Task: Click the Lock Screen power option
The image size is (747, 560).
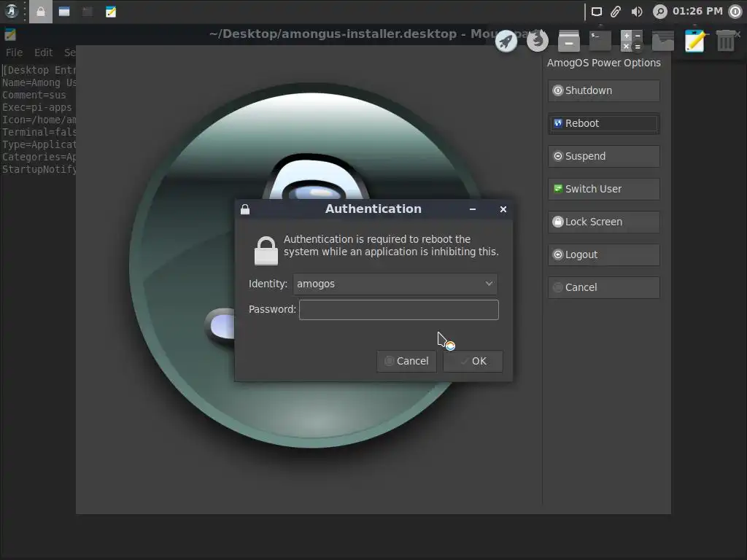Action: pos(603,222)
